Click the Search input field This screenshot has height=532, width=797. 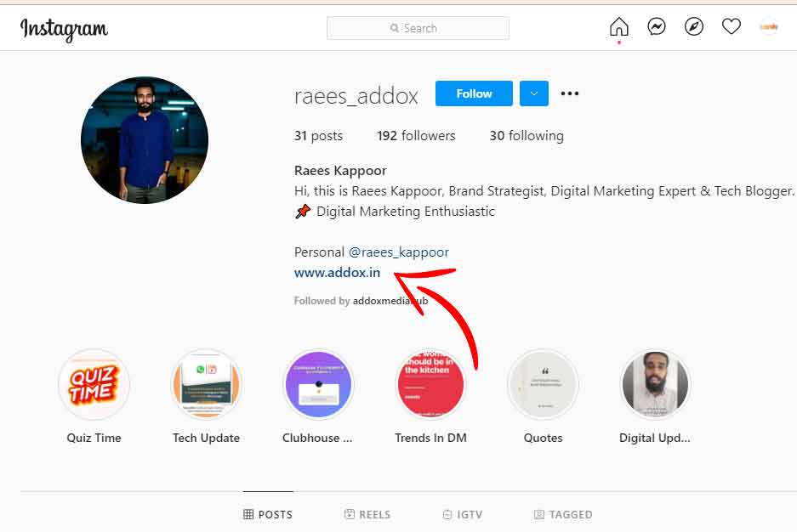[418, 28]
